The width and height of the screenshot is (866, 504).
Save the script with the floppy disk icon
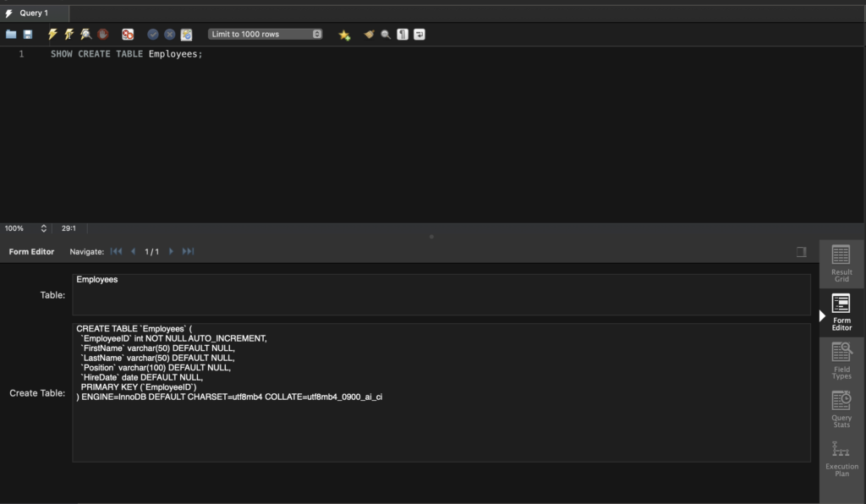[x=28, y=35]
